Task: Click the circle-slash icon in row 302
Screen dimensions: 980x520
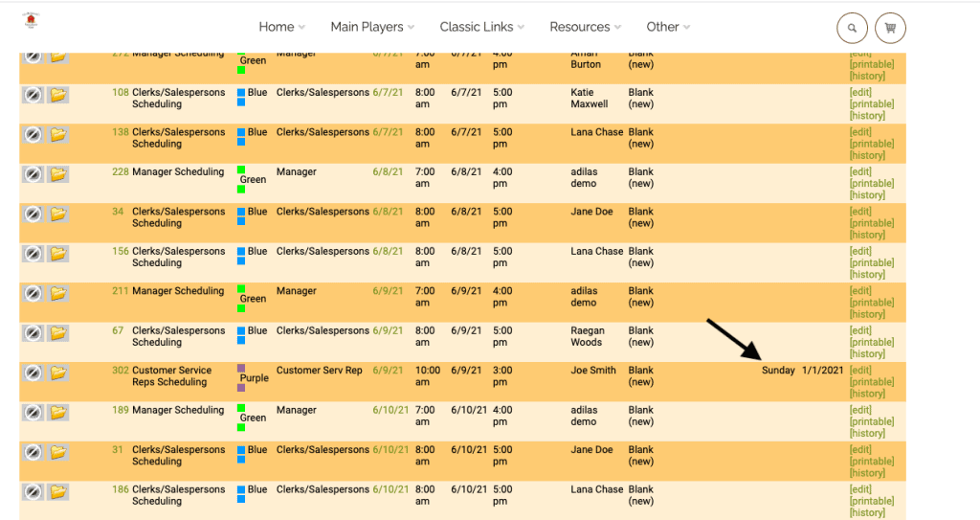Action: pos(33,373)
